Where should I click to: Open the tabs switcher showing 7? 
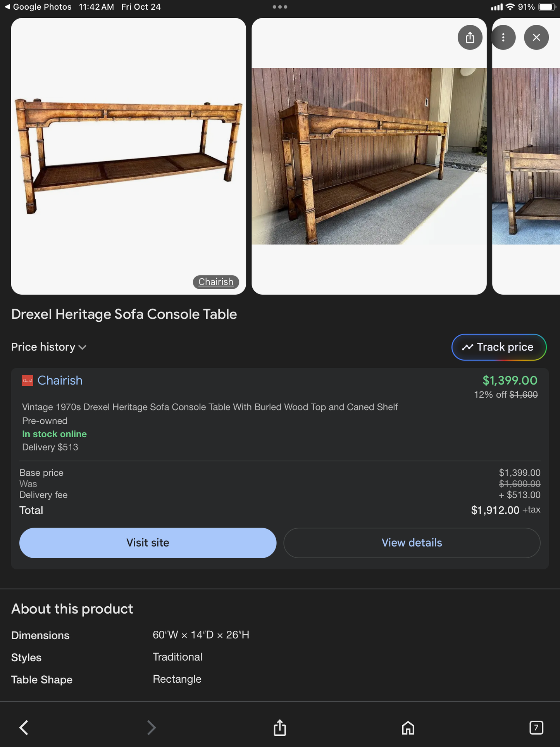tap(536, 728)
